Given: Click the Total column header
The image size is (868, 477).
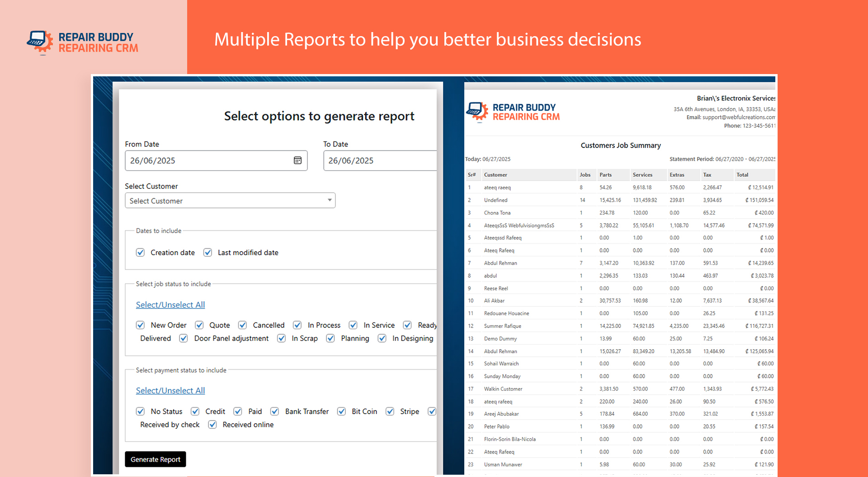Looking at the screenshot, I should click(742, 175).
